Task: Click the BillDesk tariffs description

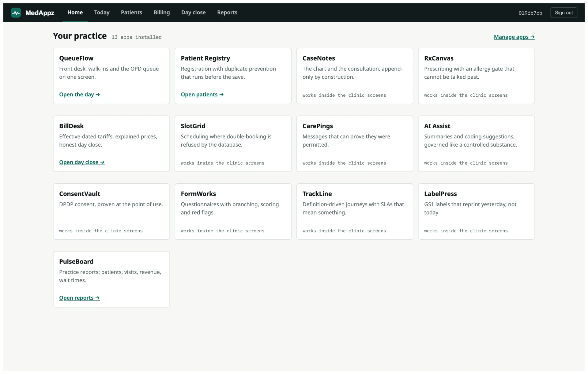Action: 108,141
